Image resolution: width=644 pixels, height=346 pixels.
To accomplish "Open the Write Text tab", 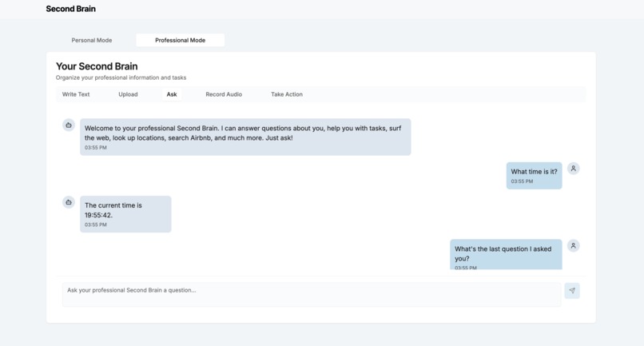I will tap(76, 94).
